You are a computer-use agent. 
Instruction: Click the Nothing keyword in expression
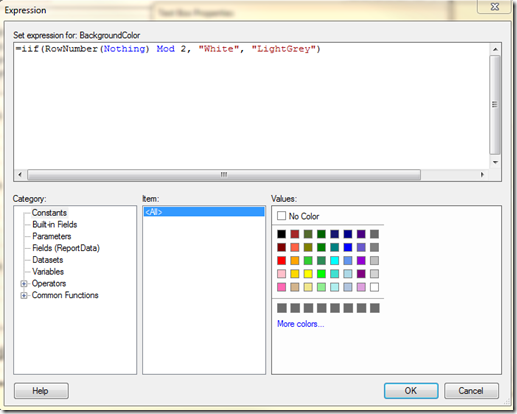[x=125, y=49]
